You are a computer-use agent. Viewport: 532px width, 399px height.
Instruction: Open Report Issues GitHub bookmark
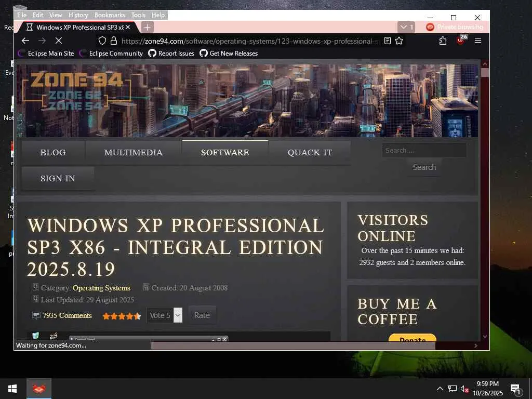tap(171, 54)
